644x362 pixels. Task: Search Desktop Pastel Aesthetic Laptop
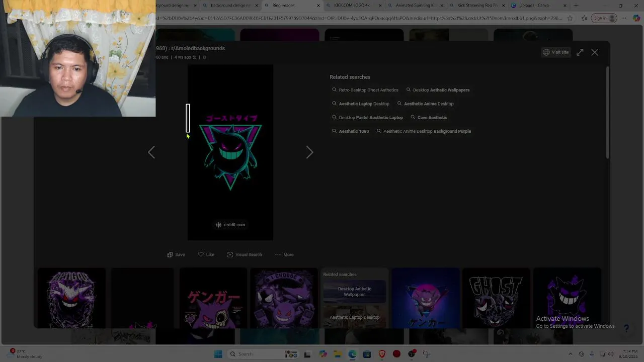[x=367, y=118]
